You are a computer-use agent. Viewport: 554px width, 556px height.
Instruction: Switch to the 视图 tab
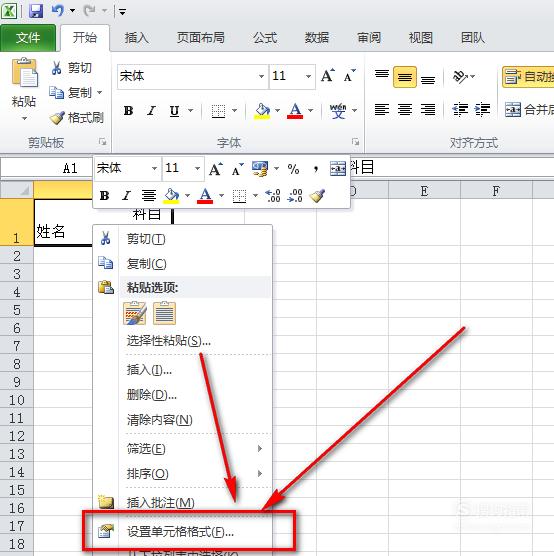click(421, 38)
